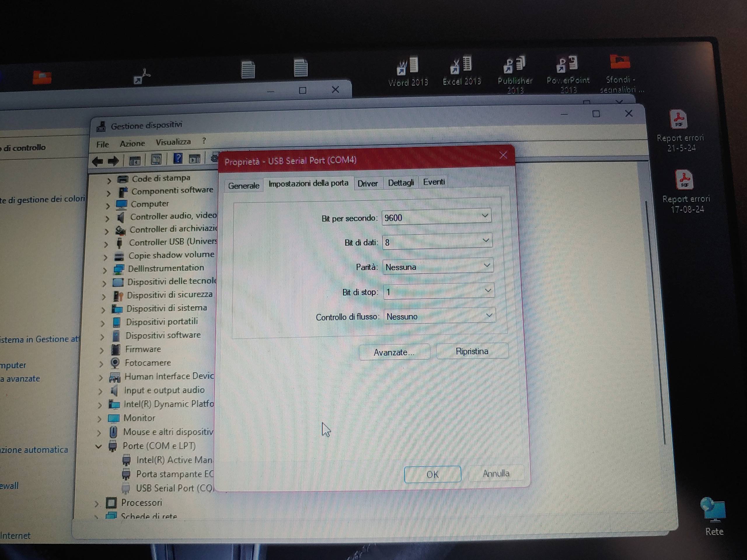Toggle the console tree toolbar icon

pos(135,160)
